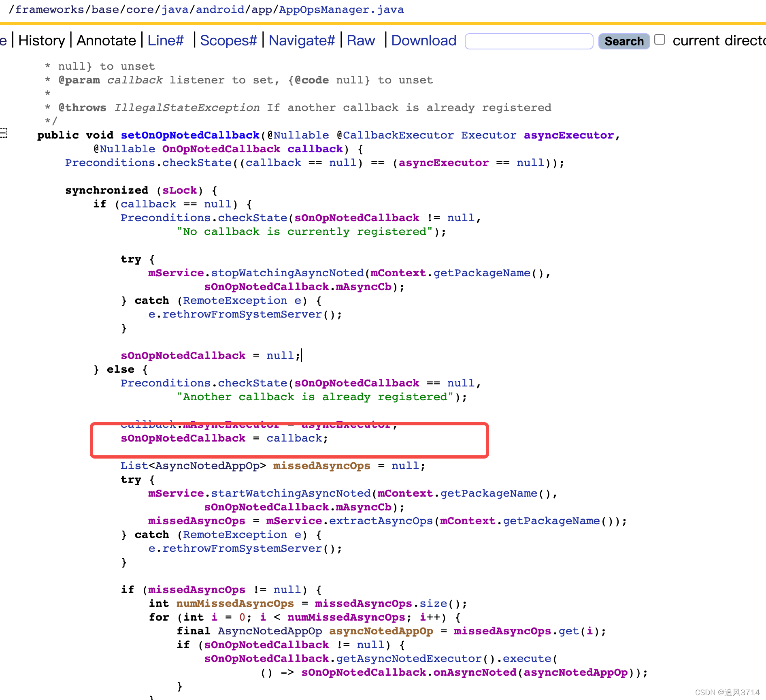The image size is (766, 700).
Task: Open the rethrowFromSystemServer reference
Action: point(240,314)
